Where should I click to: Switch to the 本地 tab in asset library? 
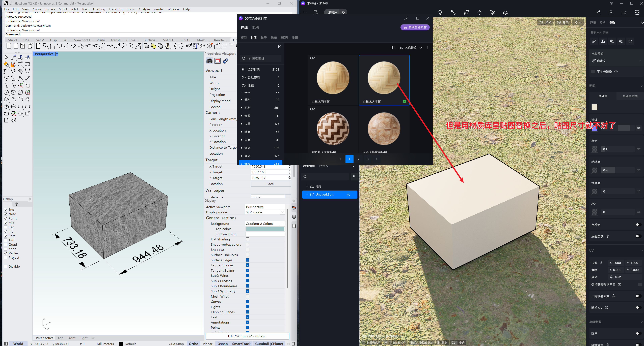(x=255, y=27)
